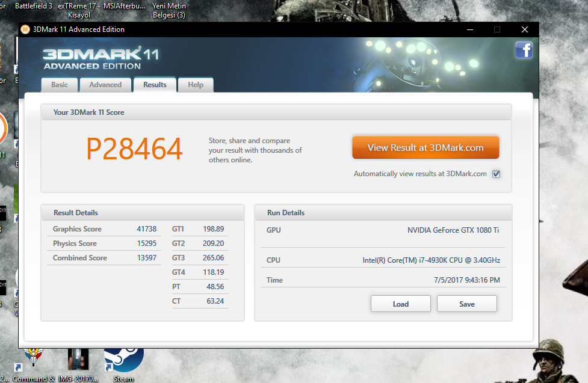
Task: Click the Intel Core i7-4930K CPU text
Action: pos(432,260)
